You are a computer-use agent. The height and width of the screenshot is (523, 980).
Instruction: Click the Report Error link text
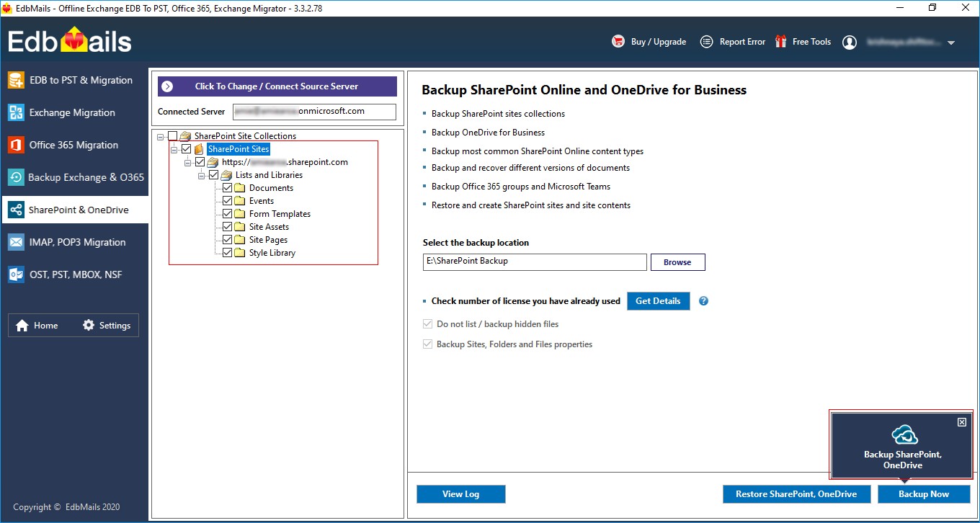pyautogui.click(x=742, y=42)
